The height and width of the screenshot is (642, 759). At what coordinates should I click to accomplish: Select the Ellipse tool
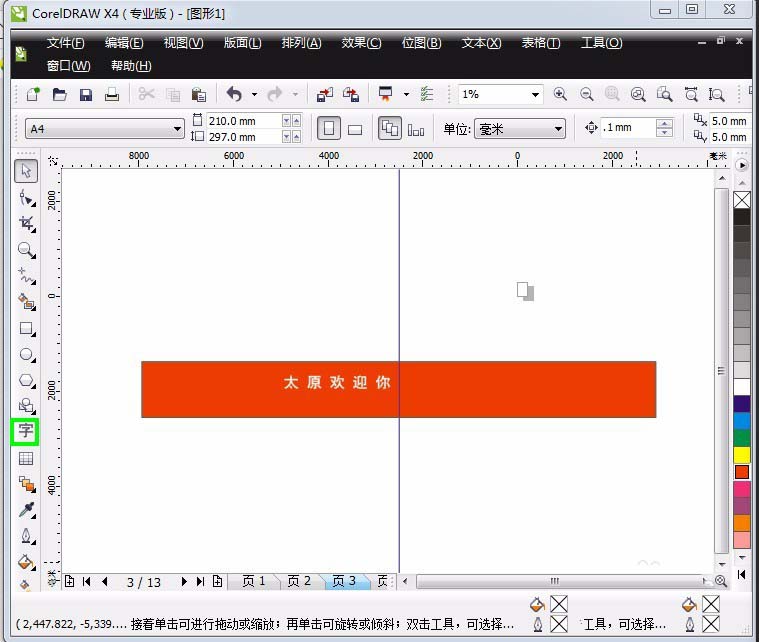(26, 354)
